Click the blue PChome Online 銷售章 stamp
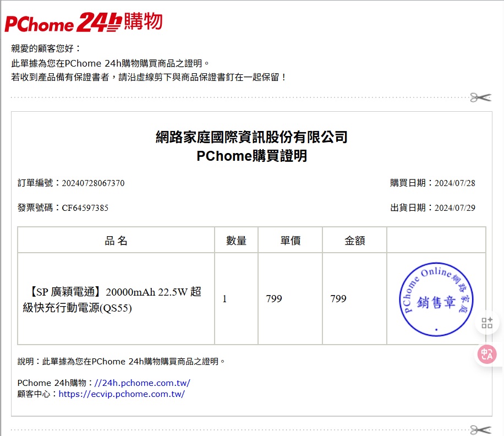The image size is (504, 436). (x=436, y=299)
